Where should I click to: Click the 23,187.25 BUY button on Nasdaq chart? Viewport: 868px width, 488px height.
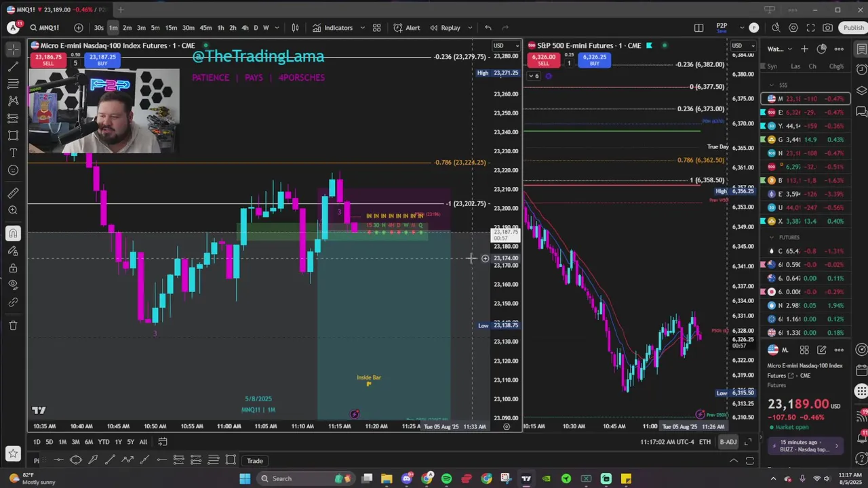coord(102,60)
